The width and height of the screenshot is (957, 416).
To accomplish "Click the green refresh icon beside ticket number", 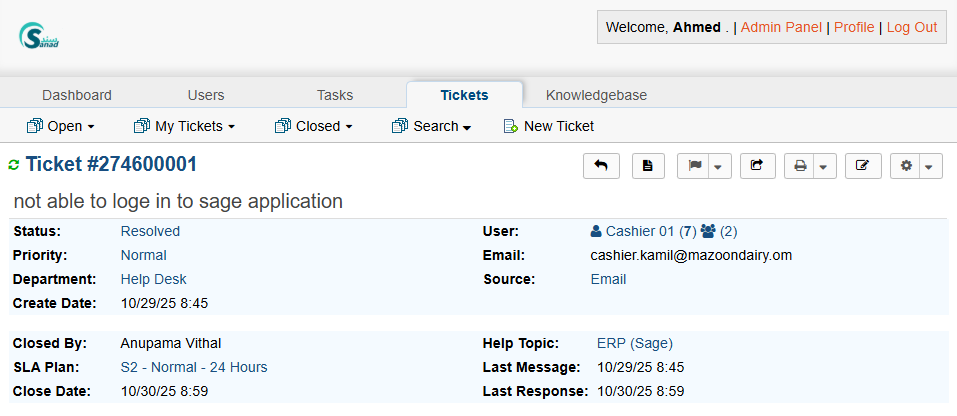I will (x=14, y=165).
